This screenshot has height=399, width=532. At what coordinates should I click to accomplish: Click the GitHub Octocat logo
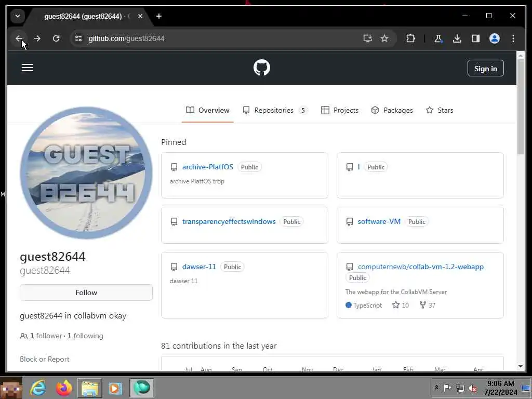262,68
